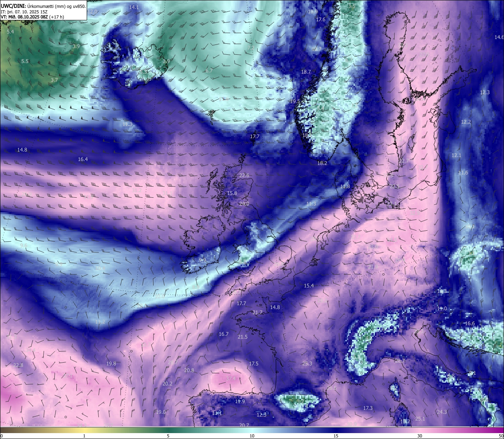Image resolution: width=504 pixels, height=439 pixels.
Task: Click the 5.5 value on the map
Action: (x=25, y=61)
